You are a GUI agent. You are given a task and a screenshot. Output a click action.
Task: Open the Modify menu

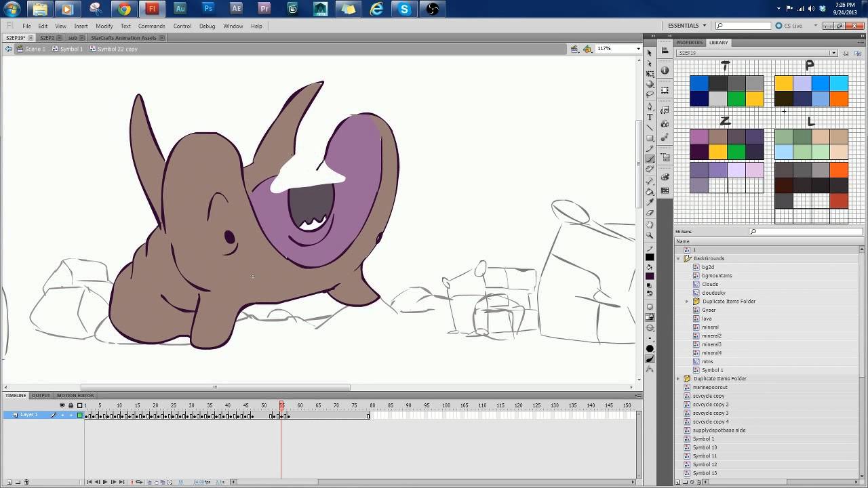click(104, 26)
